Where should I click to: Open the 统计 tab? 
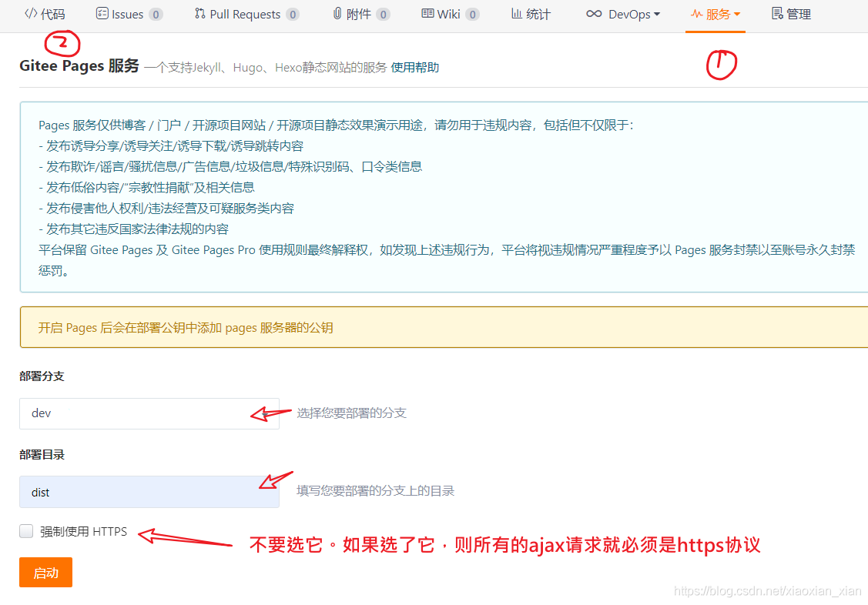pos(531,15)
